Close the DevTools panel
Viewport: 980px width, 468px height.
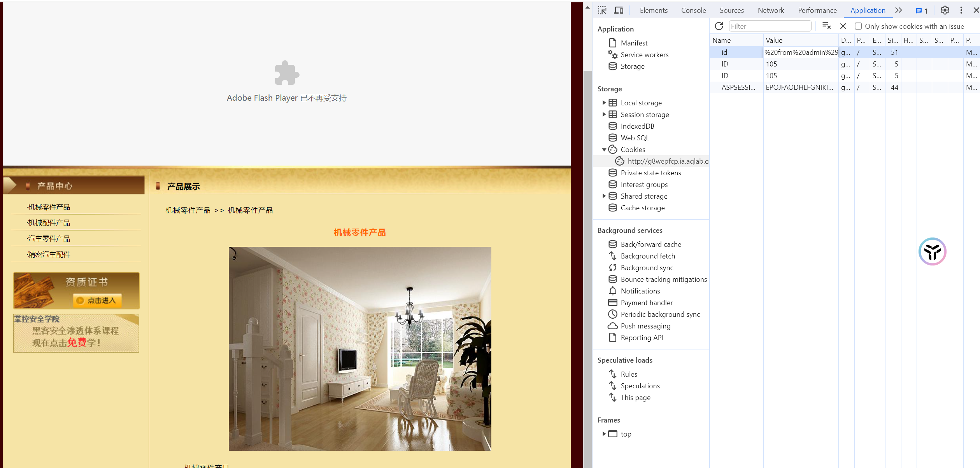click(976, 10)
